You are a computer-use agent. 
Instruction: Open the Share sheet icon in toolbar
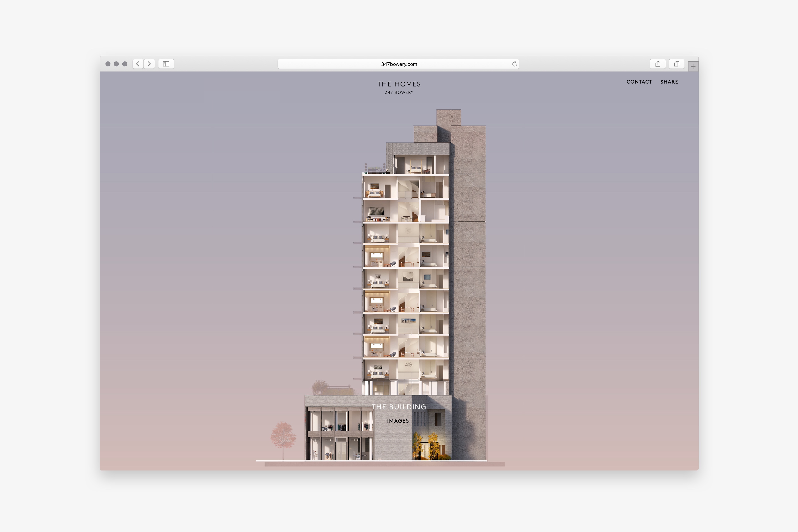(x=658, y=64)
